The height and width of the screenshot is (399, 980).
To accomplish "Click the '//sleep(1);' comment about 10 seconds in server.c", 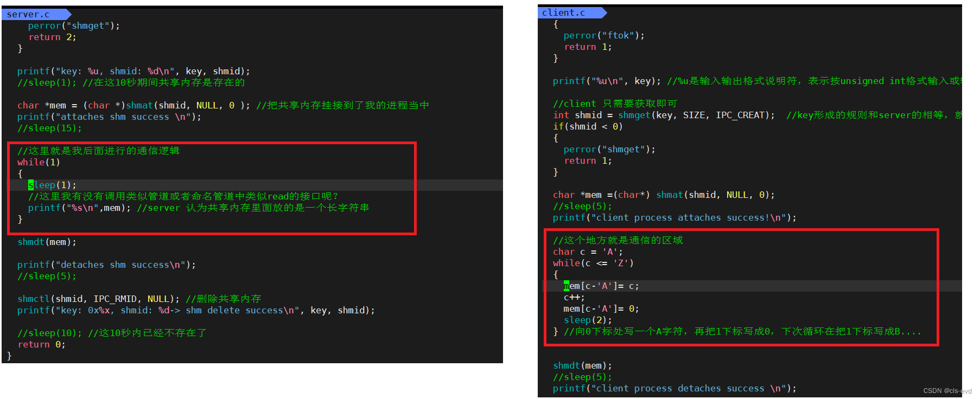I will (131, 82).
